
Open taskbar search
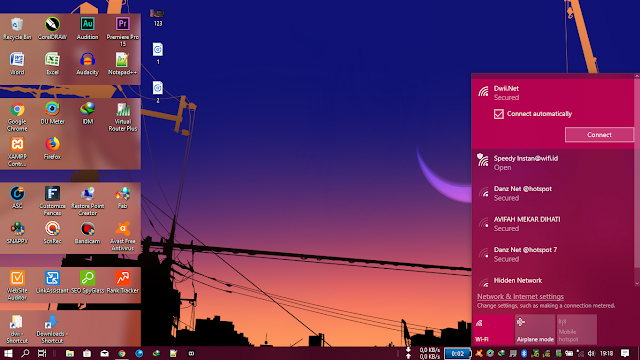point(25,353)
